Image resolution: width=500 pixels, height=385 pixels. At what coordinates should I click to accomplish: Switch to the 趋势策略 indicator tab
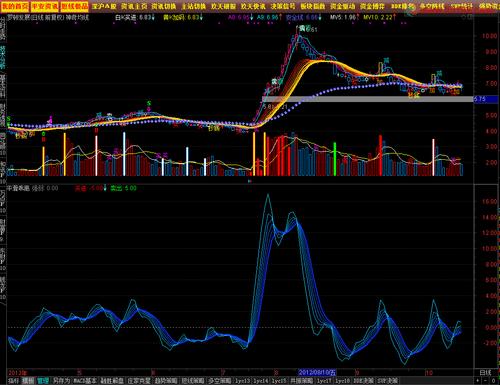pos(166,381)
